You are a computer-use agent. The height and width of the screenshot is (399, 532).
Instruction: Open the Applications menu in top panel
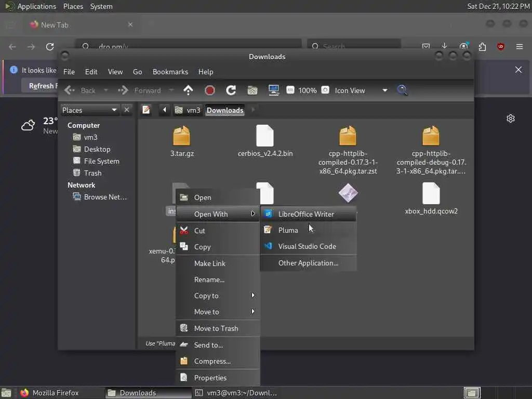tap(37, 6)
